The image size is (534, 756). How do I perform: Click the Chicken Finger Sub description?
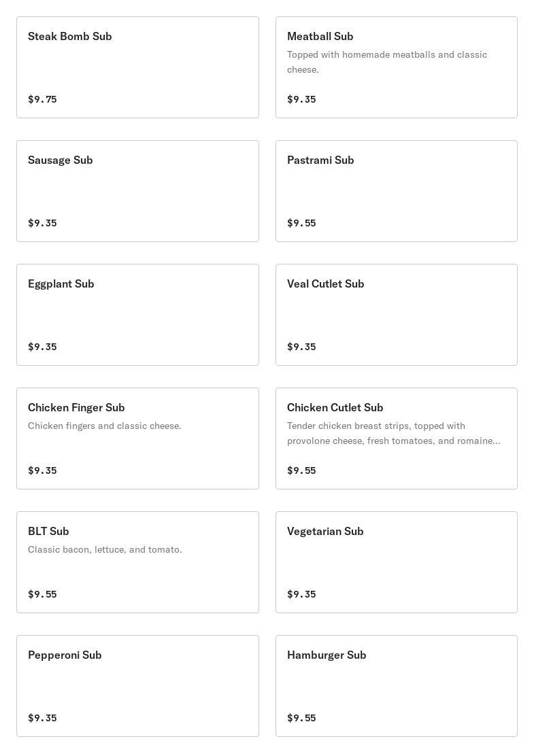[105, 426]
